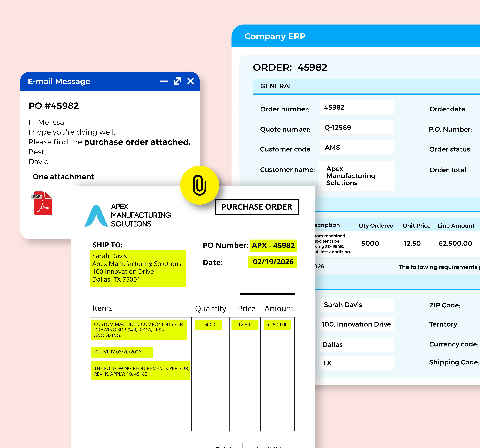This screenshot has height=448, width=480.
Task: Pop out the E-mail Message window
Action: click(x=177, y=81)
